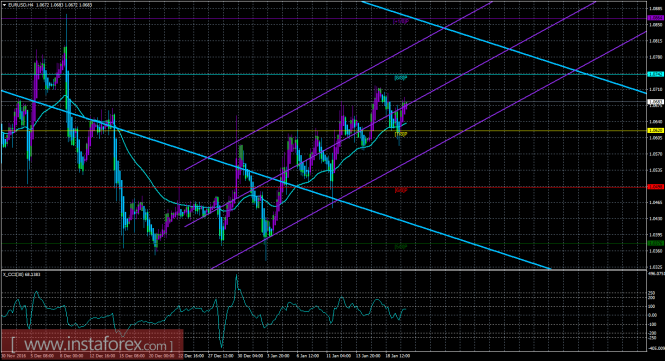Screen dimensions: 665x361
Task: Click the purple text label on the top horizontal line
Action: tap(401, 21)
